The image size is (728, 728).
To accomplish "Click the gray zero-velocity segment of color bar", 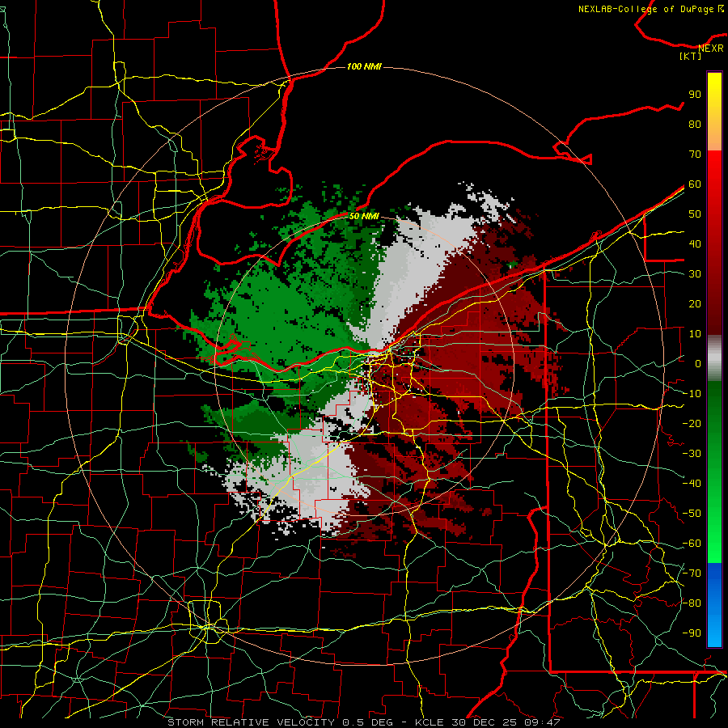I will pyautogui.click(x=714, y=358).
